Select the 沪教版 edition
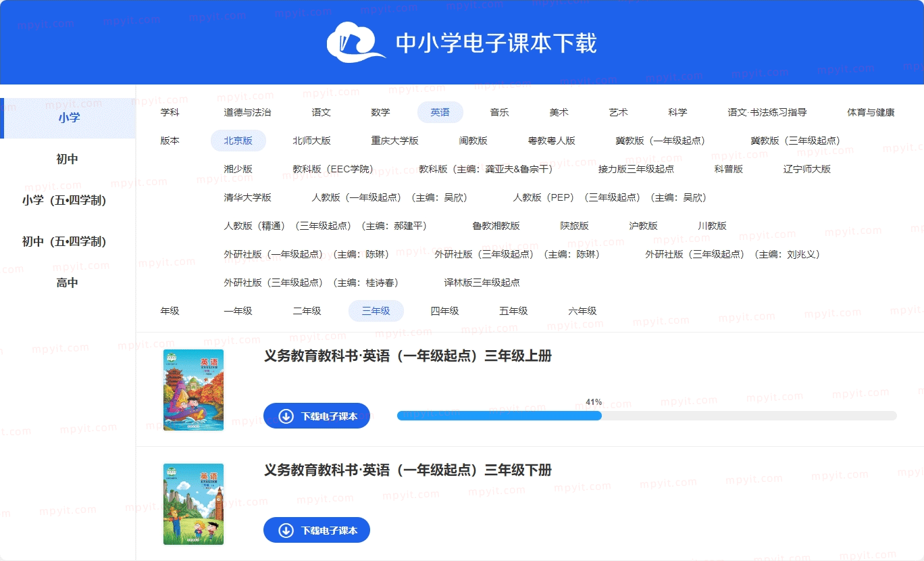The width and height of the screenshot is (924, 561). pyautogui.click(x=644, y=226)
